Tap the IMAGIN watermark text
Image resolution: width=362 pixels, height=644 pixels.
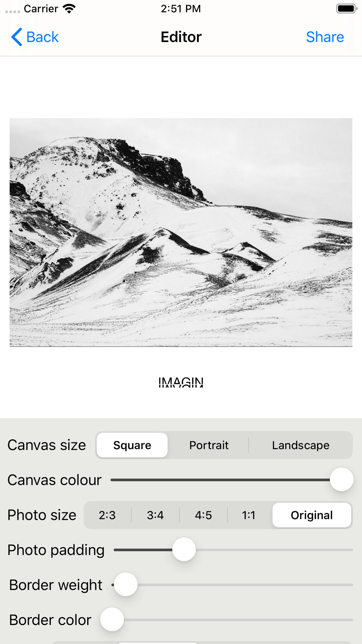point(181,382)
